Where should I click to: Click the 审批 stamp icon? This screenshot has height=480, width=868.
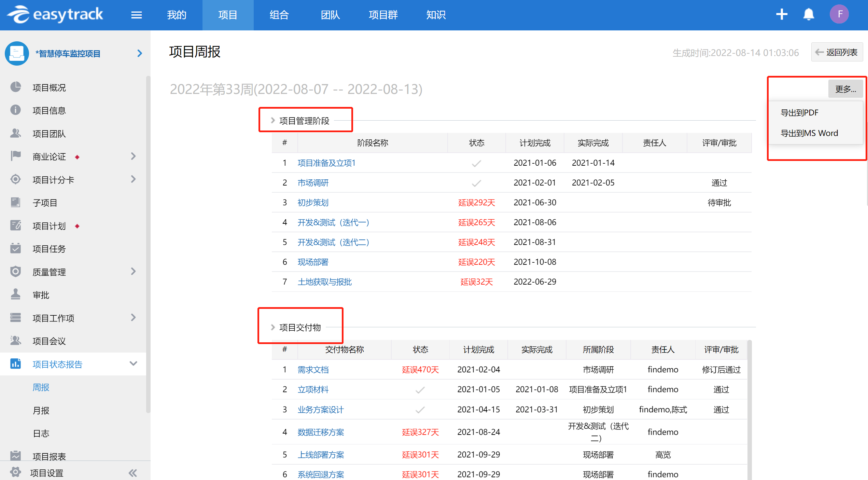tap(15, 294)
